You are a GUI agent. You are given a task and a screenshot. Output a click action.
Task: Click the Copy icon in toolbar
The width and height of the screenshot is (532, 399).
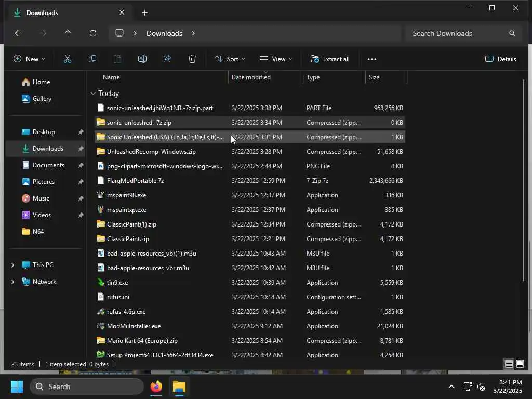click(92, 59)
